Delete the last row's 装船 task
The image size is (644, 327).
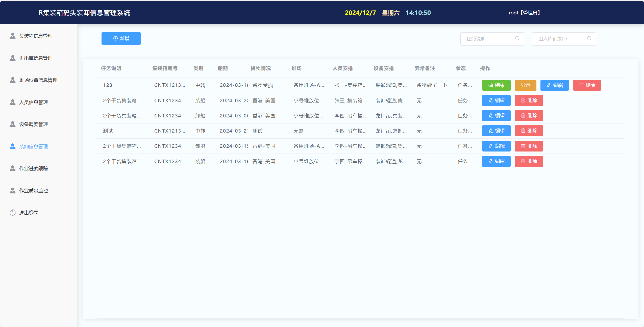click(529, 161)
